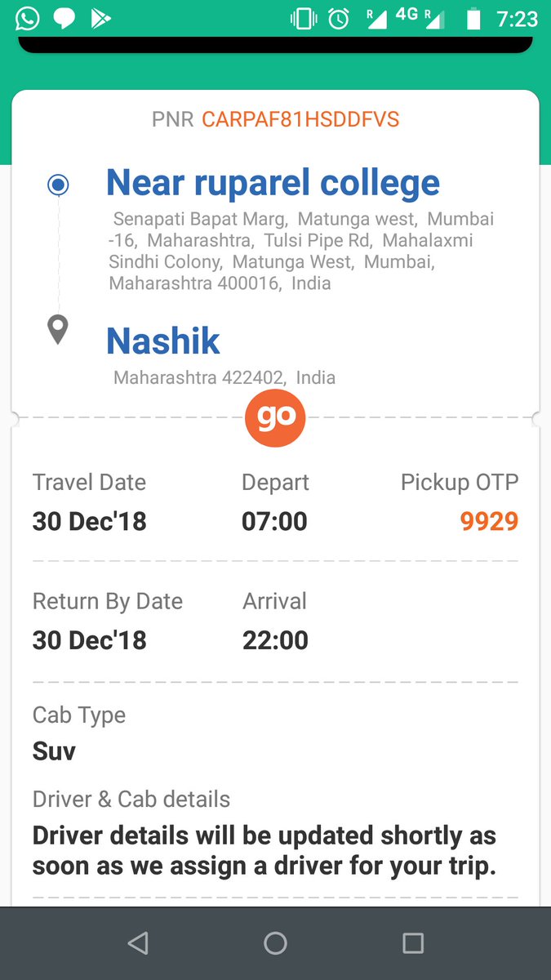Image resolution: width=551 pixels, height=980 pixels.
Task: Tap the Android home circle button
Action: 275,943
